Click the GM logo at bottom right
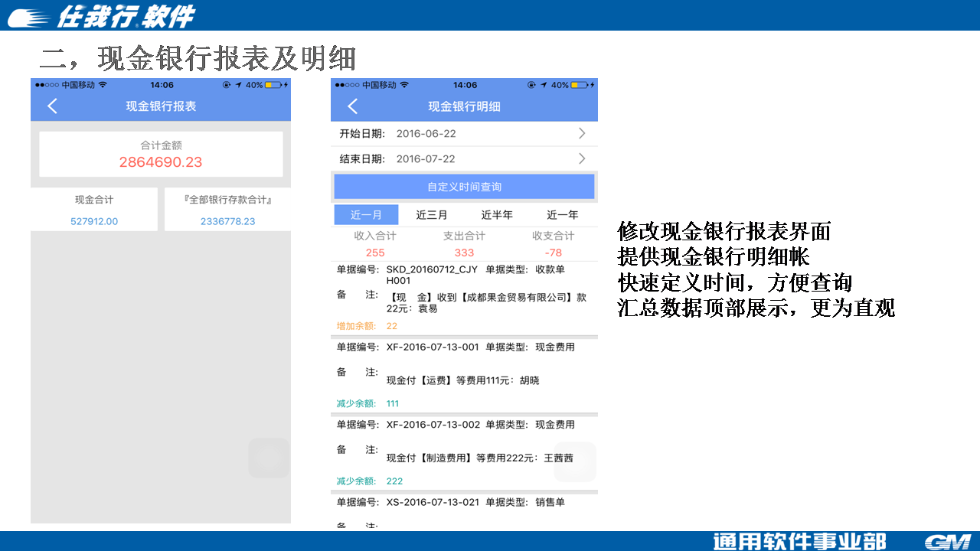The image size is (980, 551). tap(947, 542)
